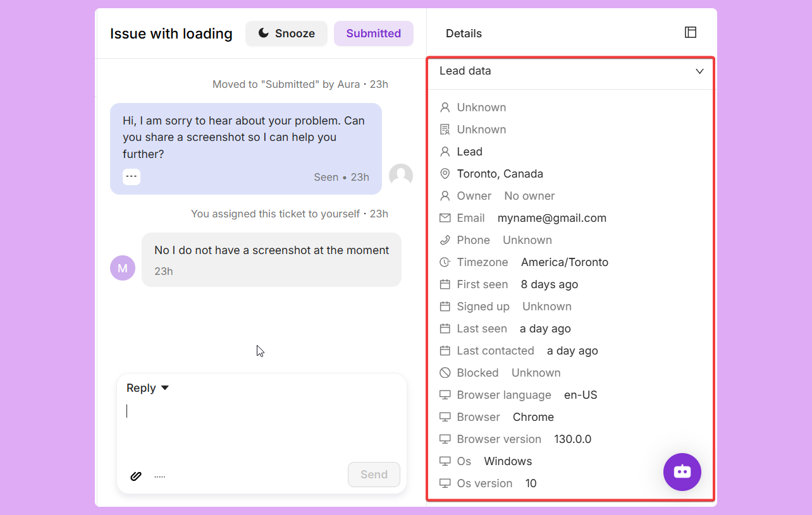Click the M customer avatar

(123, 268)
